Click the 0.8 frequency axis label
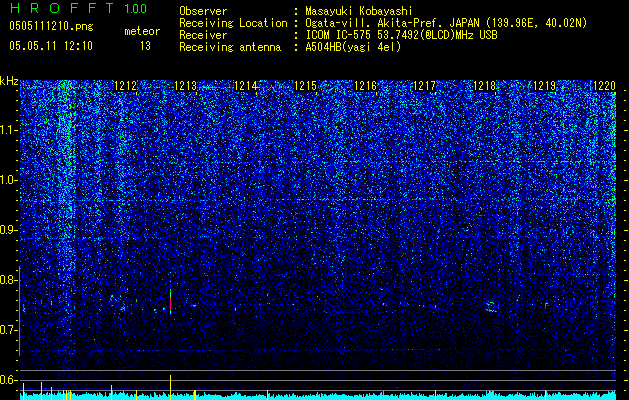 tap(8, 280)
